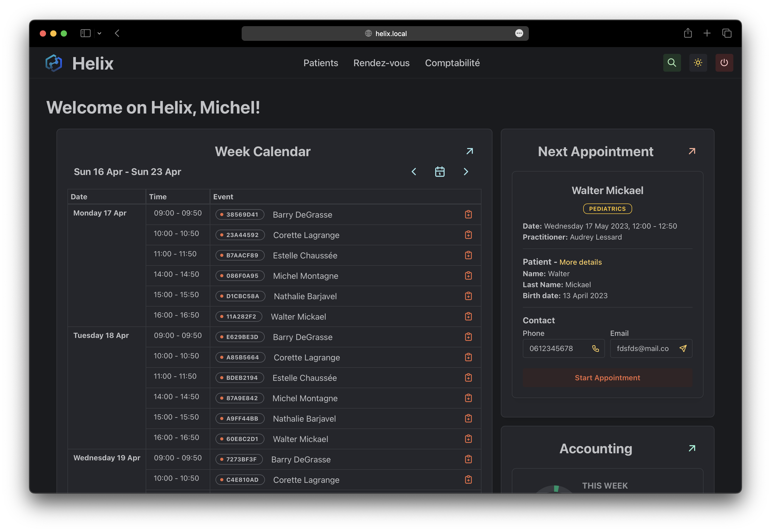The image size is (771, 532).
Task: Open the Next Appointment expand arrow
Action: (x=692, y=151)
